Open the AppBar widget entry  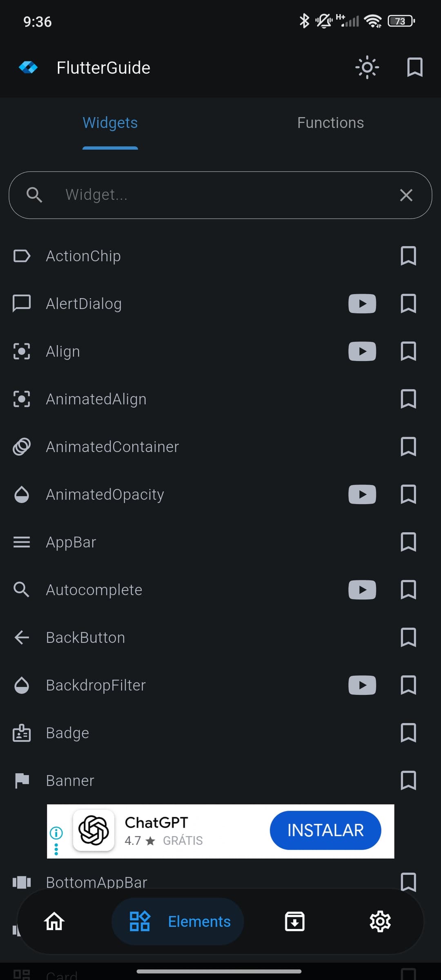[x=71, y=542]
